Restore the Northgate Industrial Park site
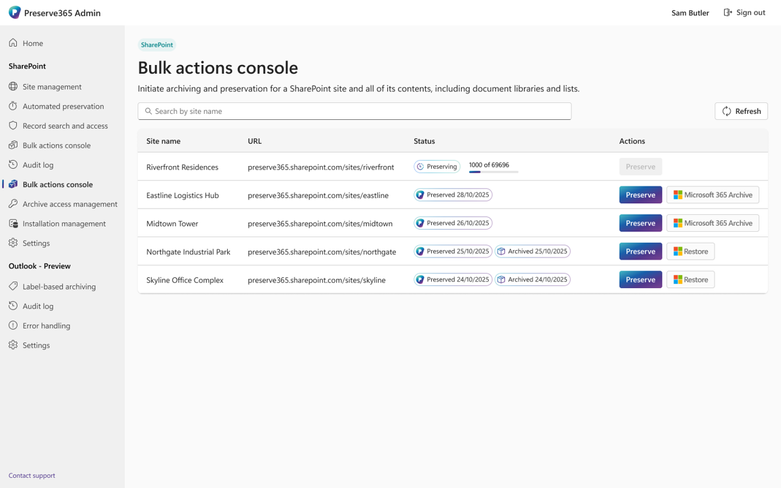This screenshot has width=781, height=488. point(690,251)
